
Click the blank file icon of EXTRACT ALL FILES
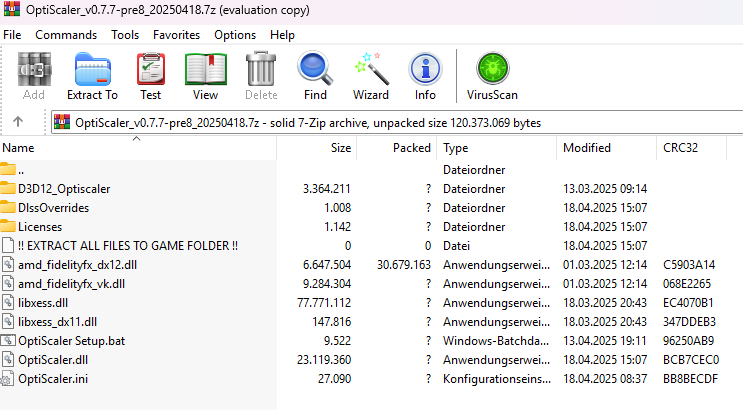click(8, 245)
